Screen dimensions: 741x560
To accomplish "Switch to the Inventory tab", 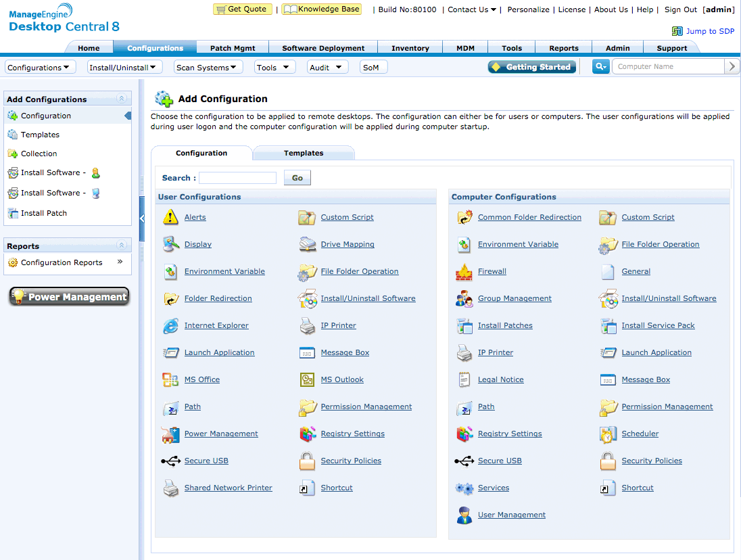I will click(410, 48).
